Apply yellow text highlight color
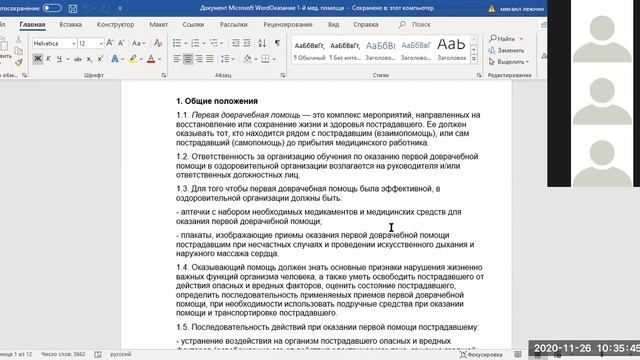 tap(133, 59)
